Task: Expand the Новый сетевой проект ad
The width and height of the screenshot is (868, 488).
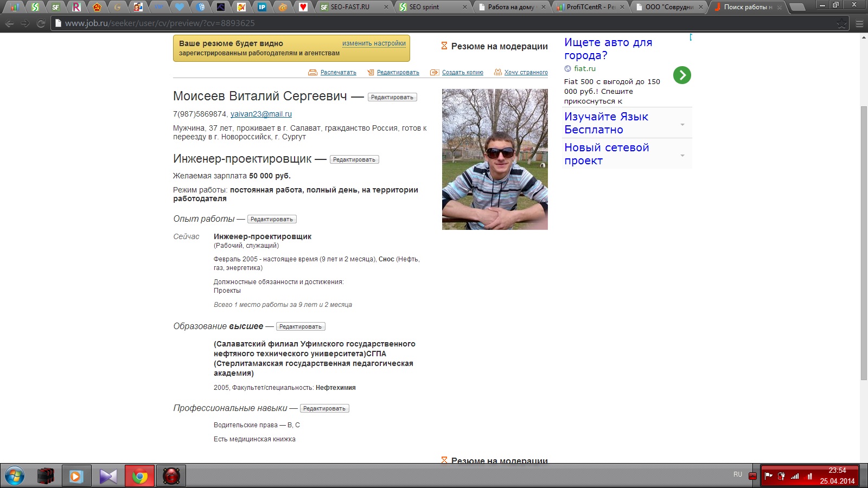Action: [x=682, y=155]
